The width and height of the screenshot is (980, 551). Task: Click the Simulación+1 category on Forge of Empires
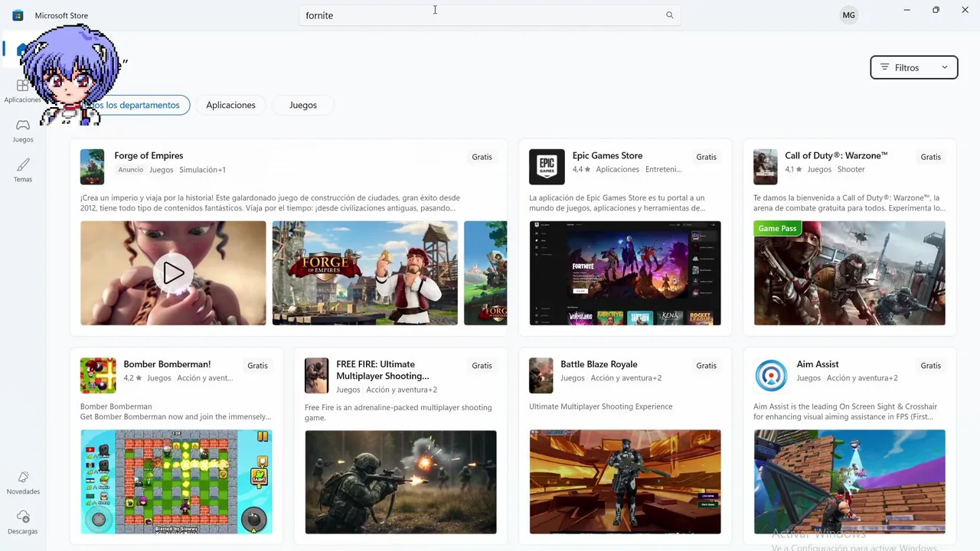coord(202,170)
